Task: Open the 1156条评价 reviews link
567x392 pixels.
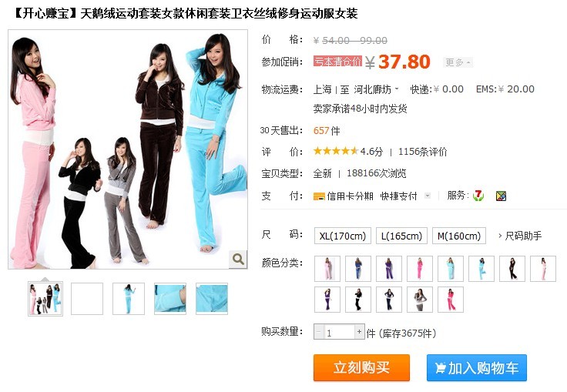Action: (422, 152)
